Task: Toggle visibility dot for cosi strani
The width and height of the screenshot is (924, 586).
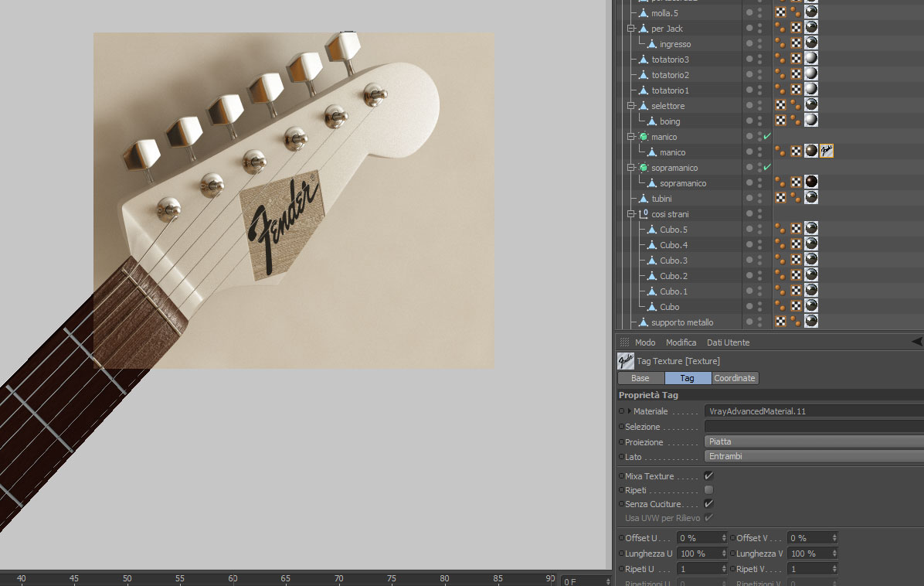Action: [749, 213]
